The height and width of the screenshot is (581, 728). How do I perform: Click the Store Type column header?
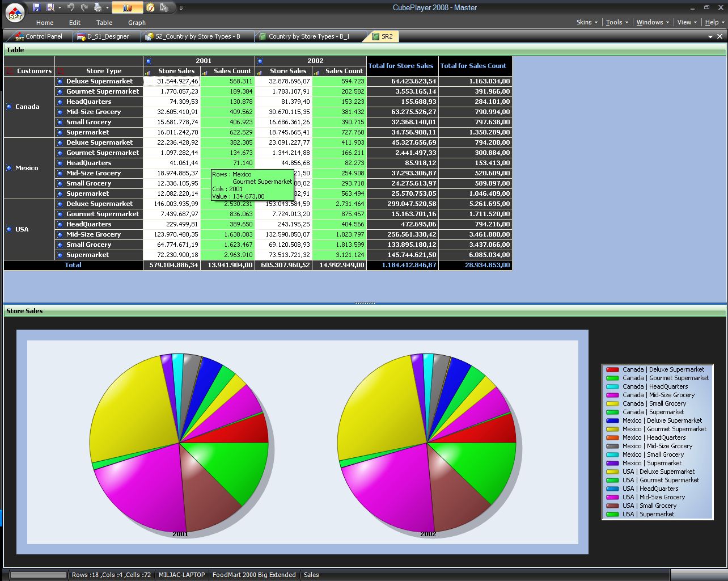pos(104,71)
